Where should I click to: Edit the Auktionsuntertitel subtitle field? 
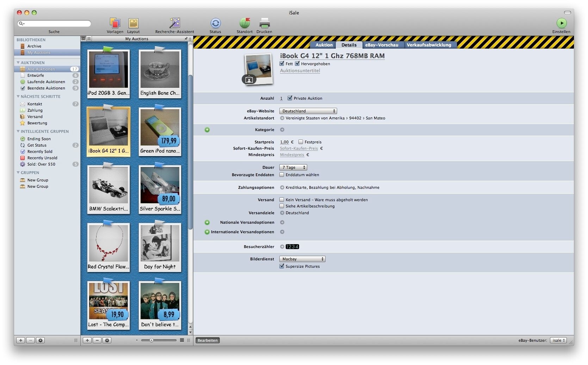click(x=300, y=71)
